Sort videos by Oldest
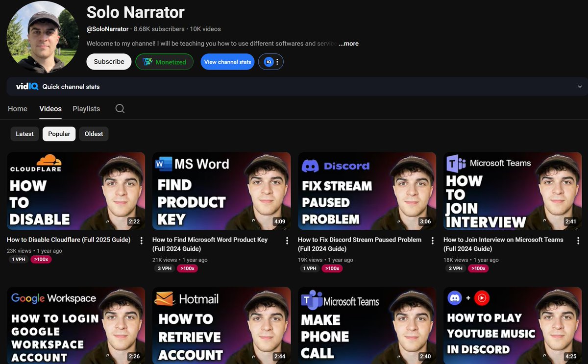This screenshot has width=588, height=364. [94, 134]
